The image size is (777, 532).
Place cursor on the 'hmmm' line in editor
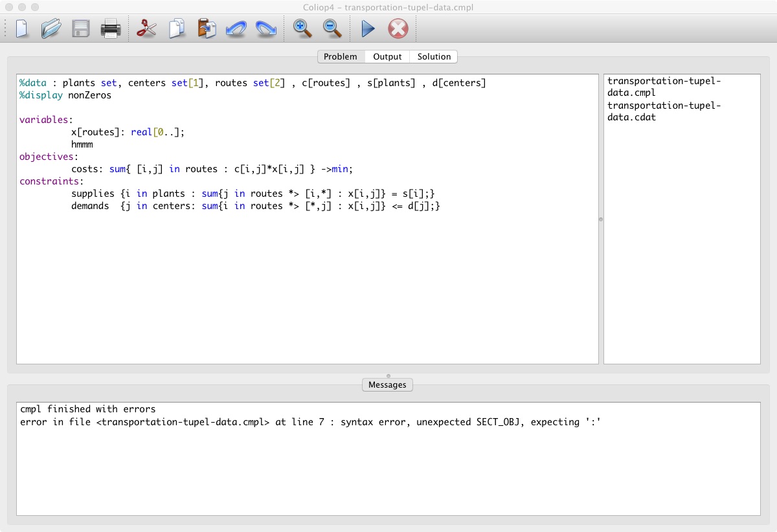coord(82,144)
